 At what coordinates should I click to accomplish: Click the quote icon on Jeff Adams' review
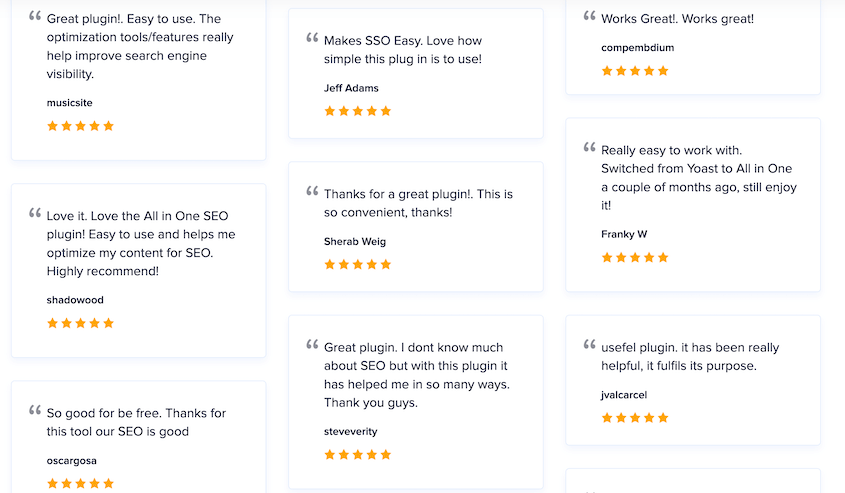(312, 39)
